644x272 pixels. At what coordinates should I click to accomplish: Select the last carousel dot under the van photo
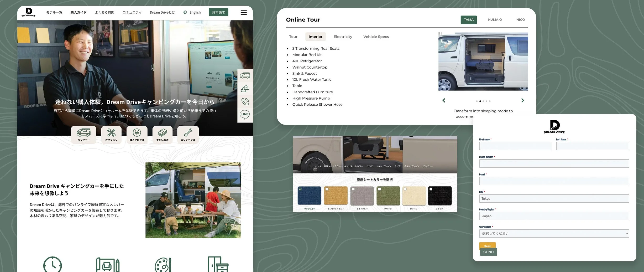[490, 101]
